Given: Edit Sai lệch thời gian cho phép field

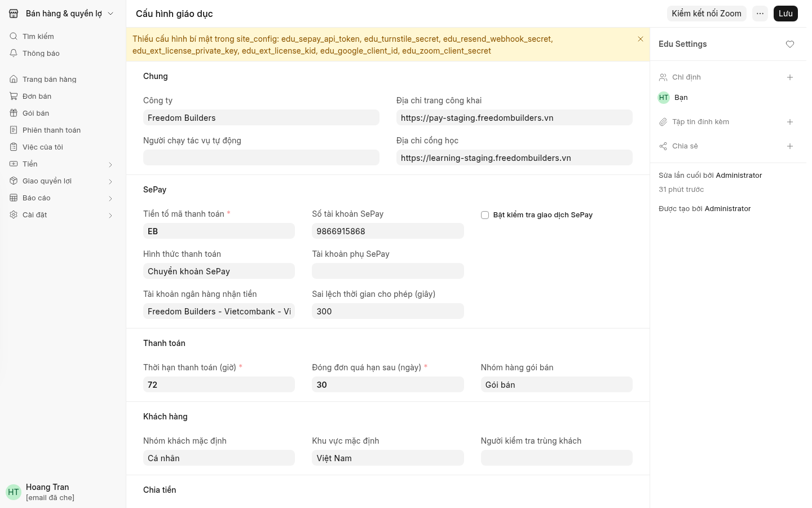Looking at the screenshot, I should click(388, 311).
